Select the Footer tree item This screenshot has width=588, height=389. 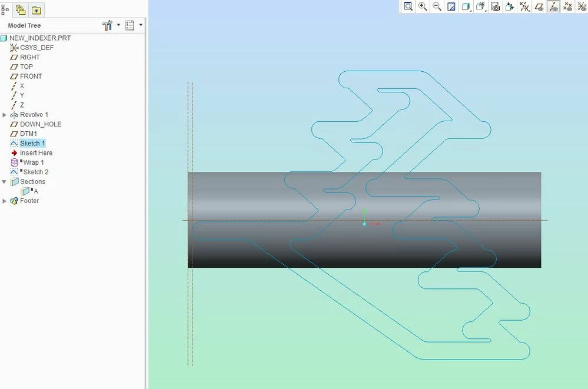pos(29,201)
